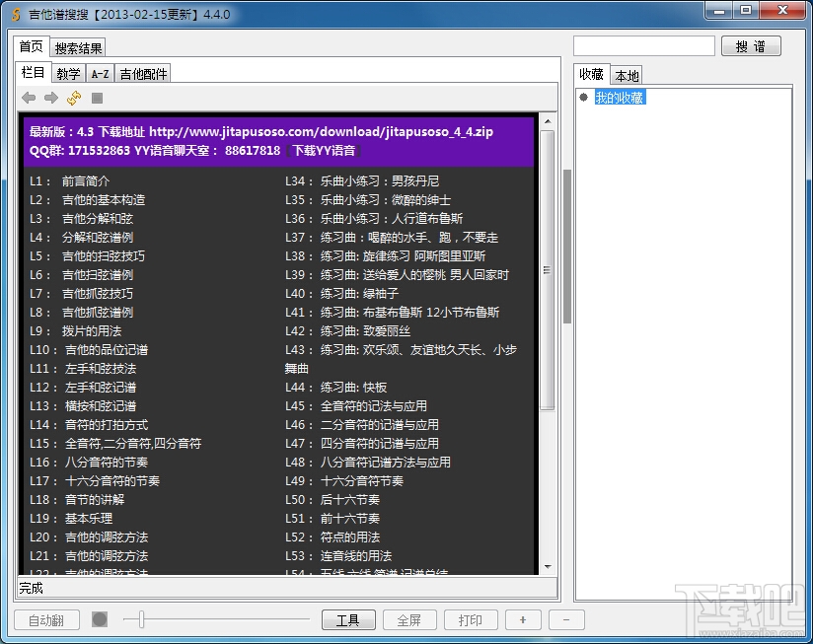813x644 pixels.
Task: Open the 吉他配件 tab
Action: 143,74
